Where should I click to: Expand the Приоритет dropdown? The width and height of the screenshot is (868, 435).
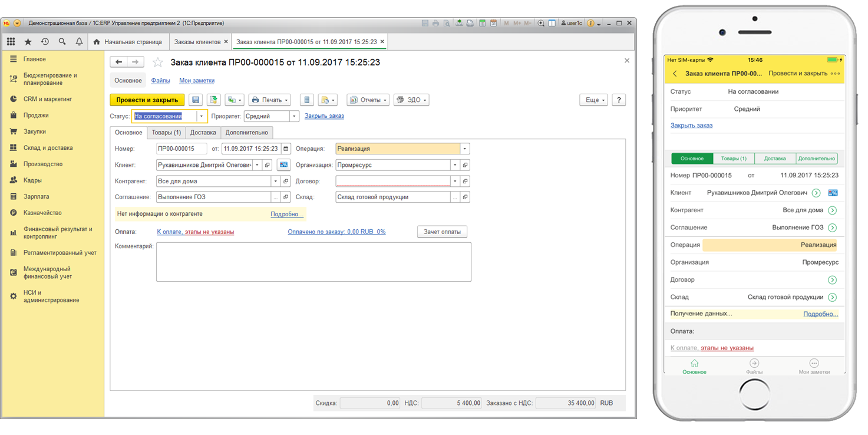(x=295, y=117)
